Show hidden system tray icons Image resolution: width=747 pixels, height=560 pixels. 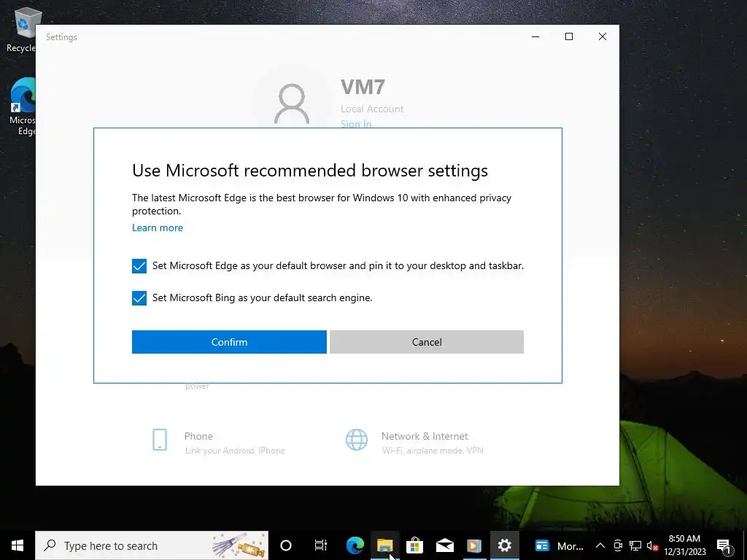[600, 545]
